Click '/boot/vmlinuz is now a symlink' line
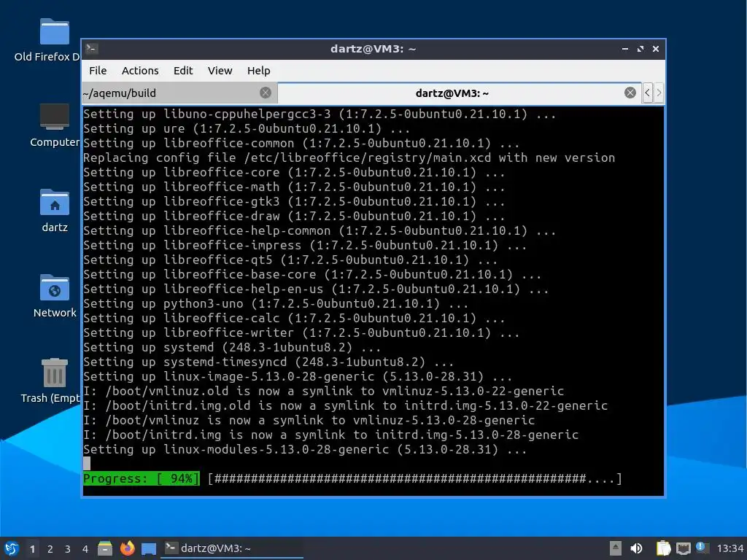747x560 pixels. click(x=309, y=420)
